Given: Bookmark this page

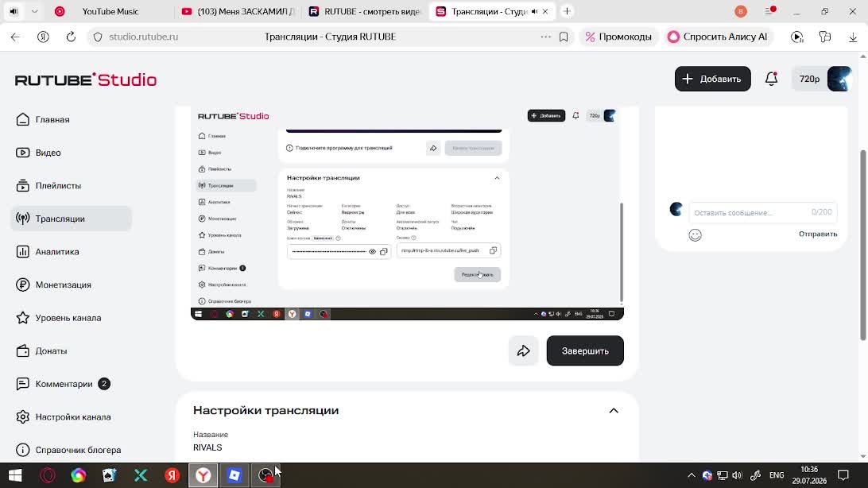Looking at the screenshot, I should [564, 37].
